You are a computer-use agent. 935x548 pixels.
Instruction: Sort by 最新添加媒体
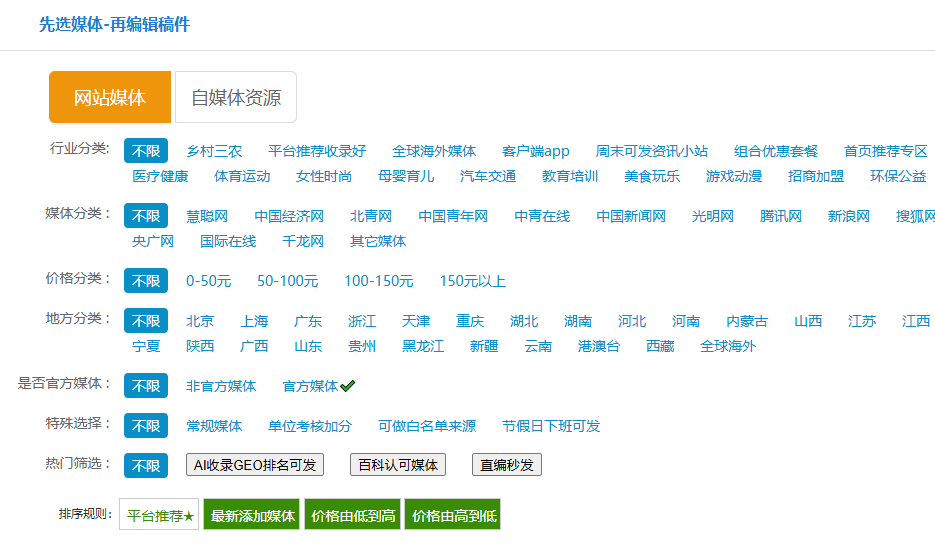click(252, 516)
